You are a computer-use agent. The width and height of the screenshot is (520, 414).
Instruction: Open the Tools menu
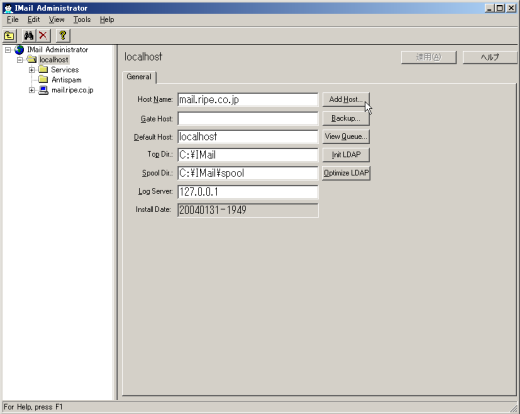click(82, 20)
